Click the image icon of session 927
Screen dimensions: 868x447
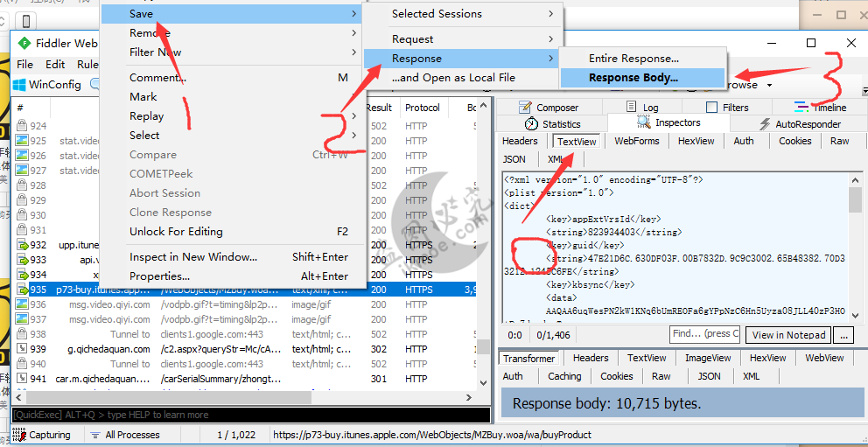[x=22, y=171]
